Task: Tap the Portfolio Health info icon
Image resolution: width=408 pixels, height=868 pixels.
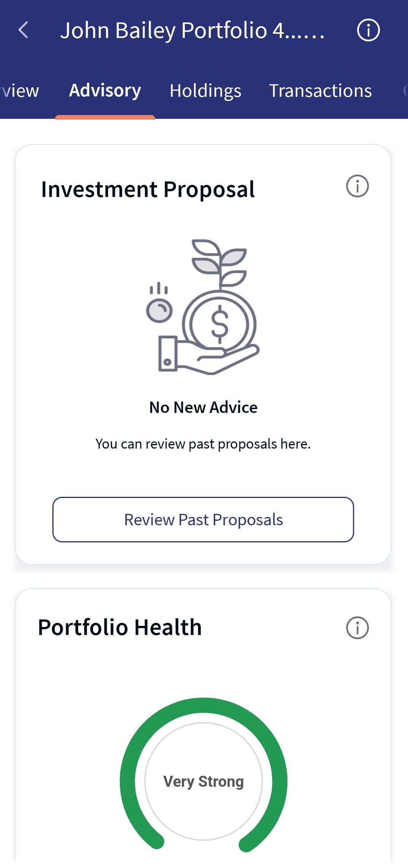Action: 357,628
